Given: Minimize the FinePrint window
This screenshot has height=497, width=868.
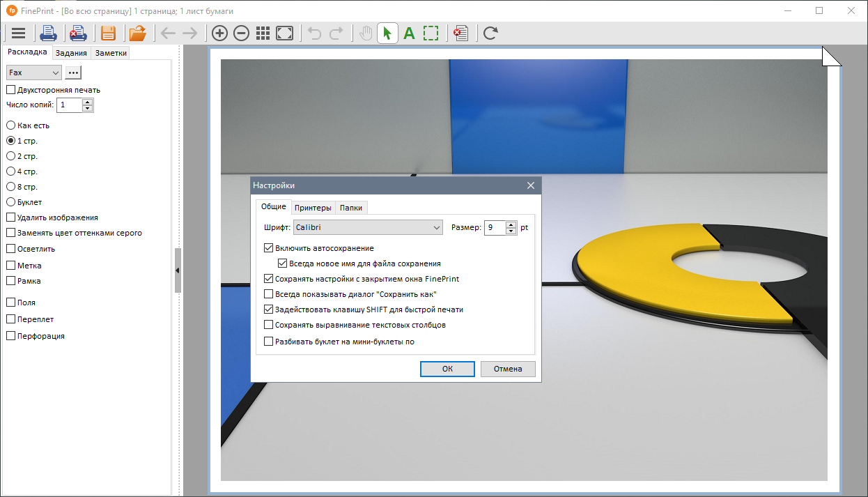Looking at the screenshot, I should (787, 10).
